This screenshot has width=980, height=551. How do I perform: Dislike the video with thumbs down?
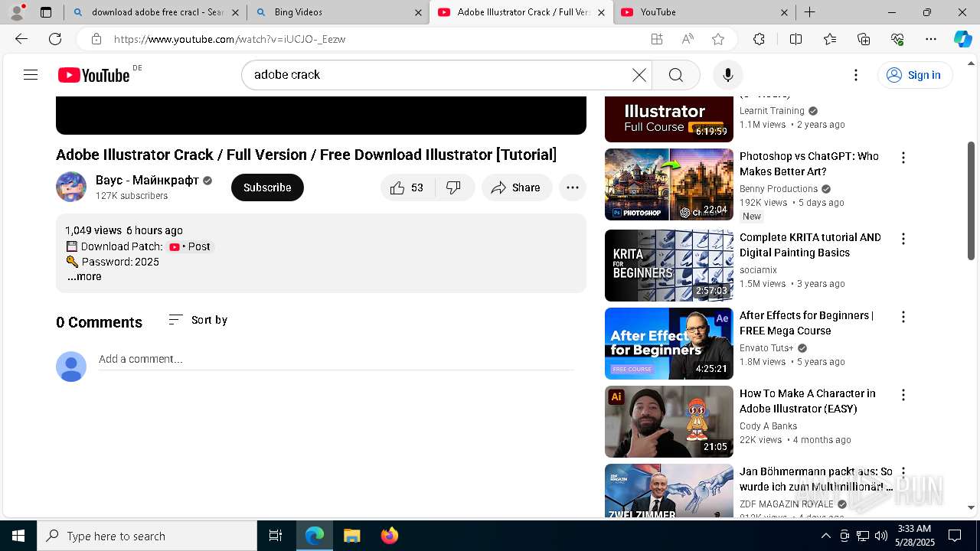pos(454,187)
